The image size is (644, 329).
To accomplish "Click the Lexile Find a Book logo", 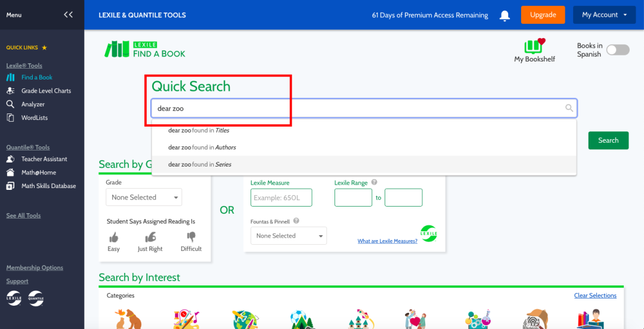I will [144, 49].
